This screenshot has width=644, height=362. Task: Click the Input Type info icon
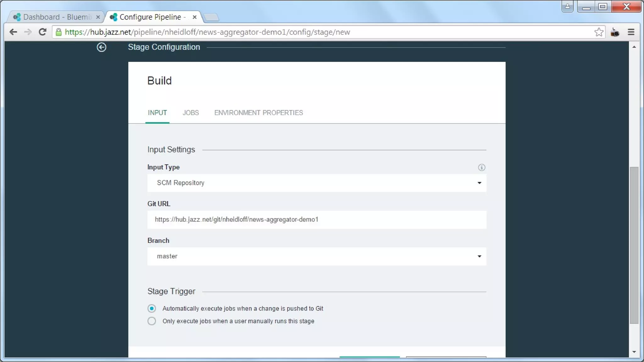481,167
